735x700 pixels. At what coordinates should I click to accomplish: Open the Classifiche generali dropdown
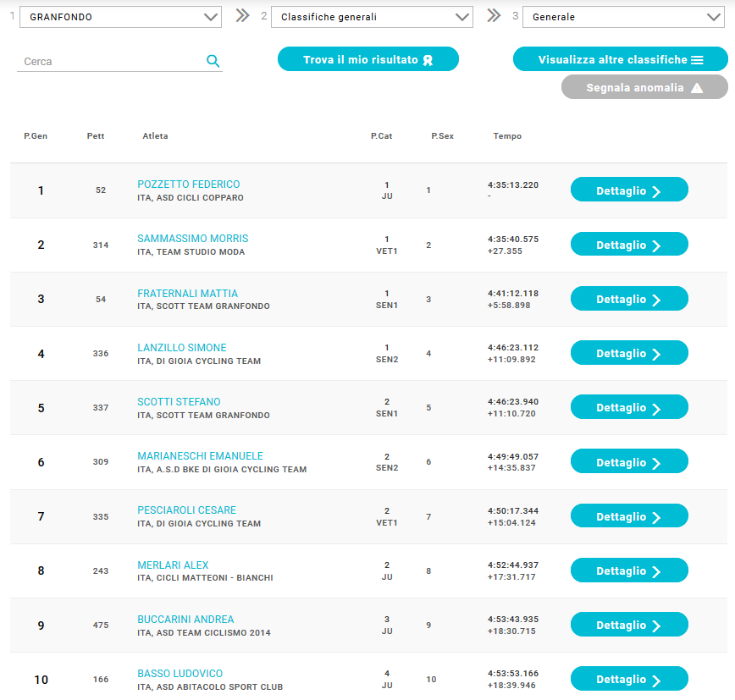[x=372, y=17]
